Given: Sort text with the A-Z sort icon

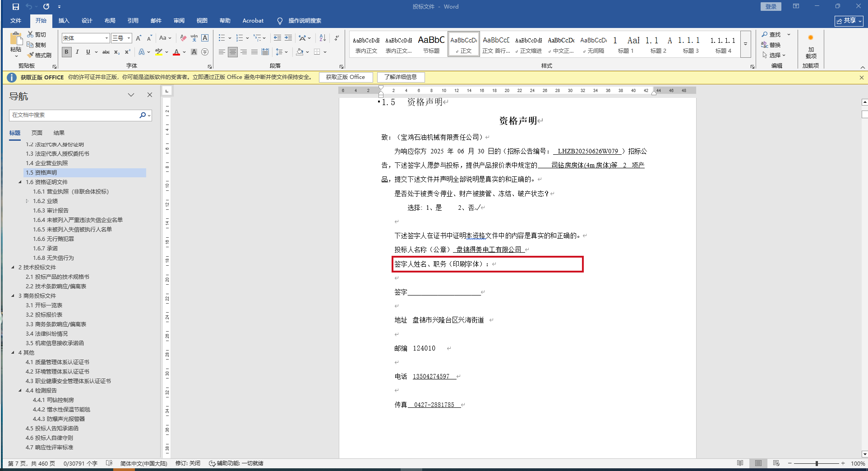Looking at the screenshot, I should click(323, 38).
